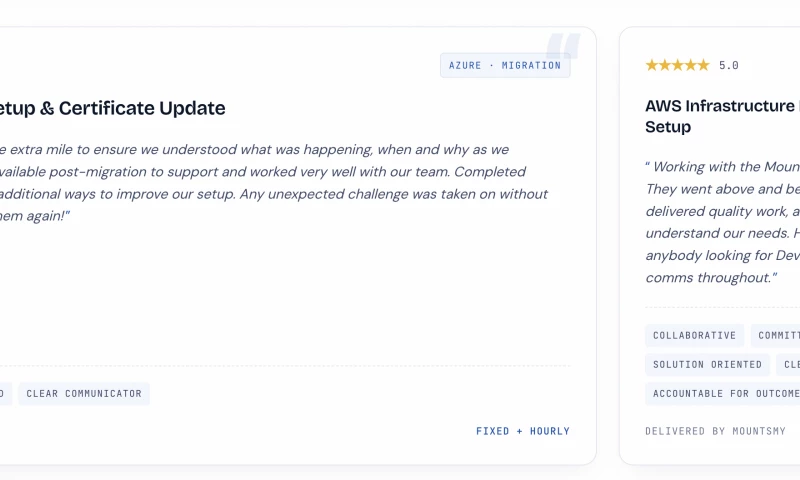
Task: Click the DELIVERED BY MOUNTSMY text
Action: click(x=715, y=431)
